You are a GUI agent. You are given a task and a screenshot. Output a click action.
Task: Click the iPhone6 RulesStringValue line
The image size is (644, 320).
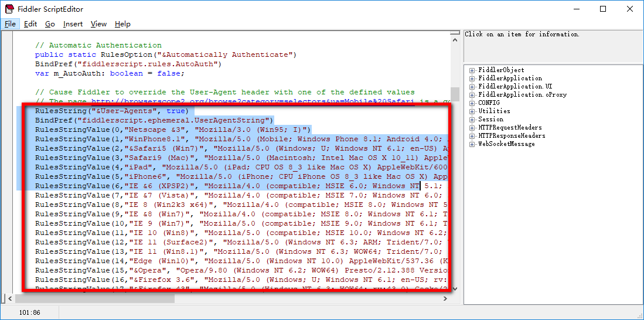[241, 176]
